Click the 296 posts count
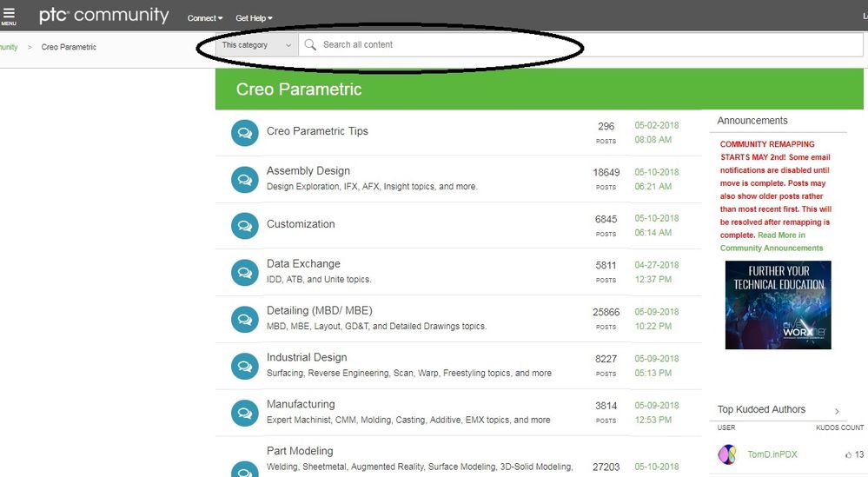 click(606, 126)
